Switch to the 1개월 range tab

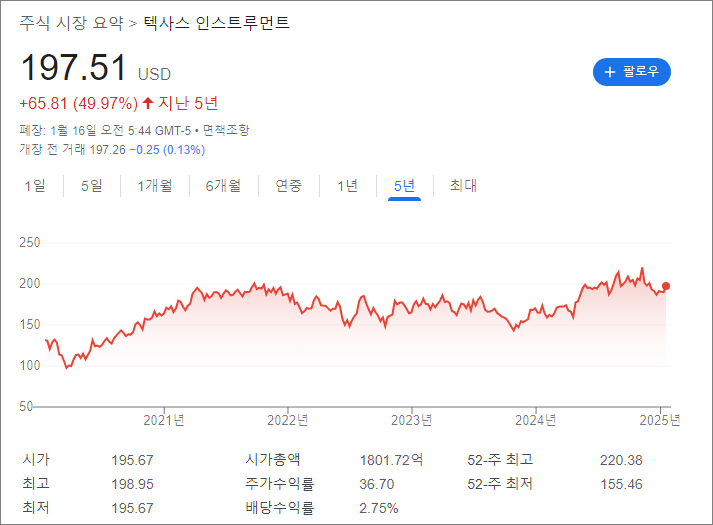155,185
